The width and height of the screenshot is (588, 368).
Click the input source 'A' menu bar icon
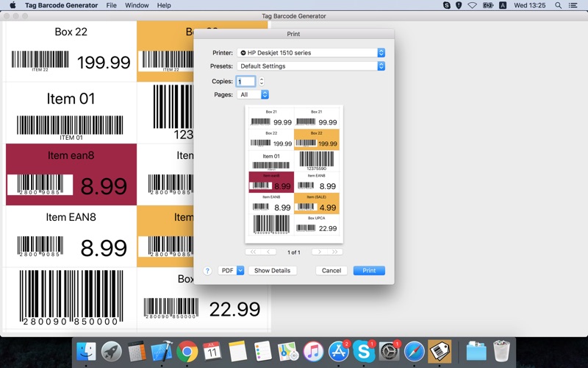(x=503, y=5)
